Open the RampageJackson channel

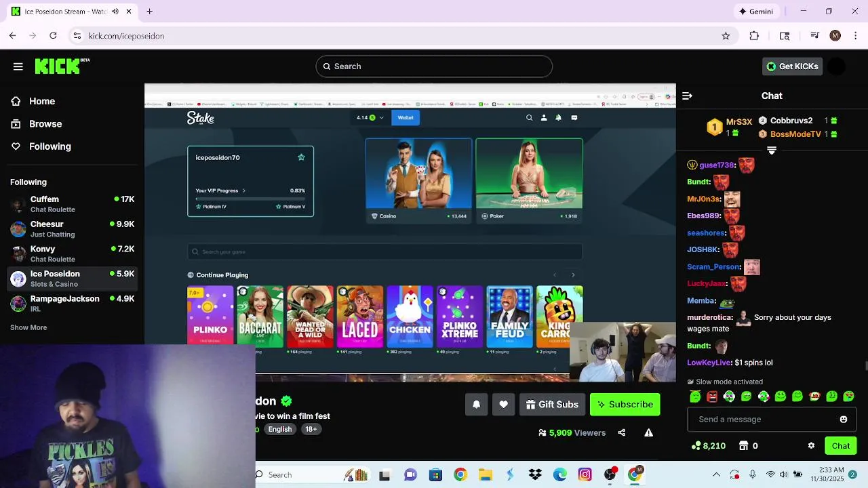73,304
